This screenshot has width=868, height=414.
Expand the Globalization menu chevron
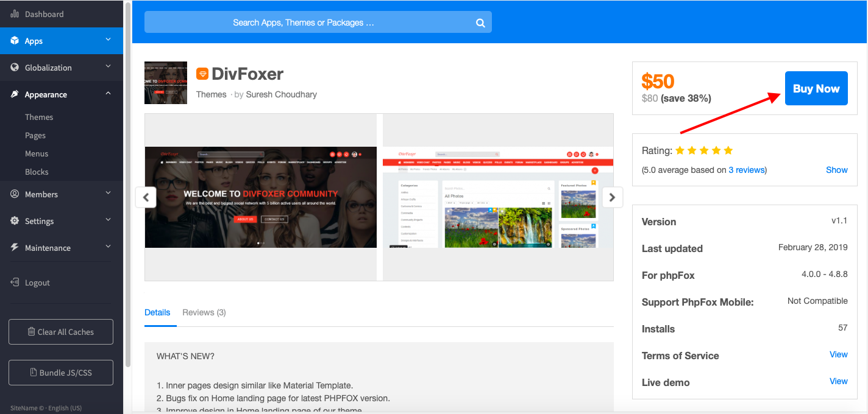108,66
